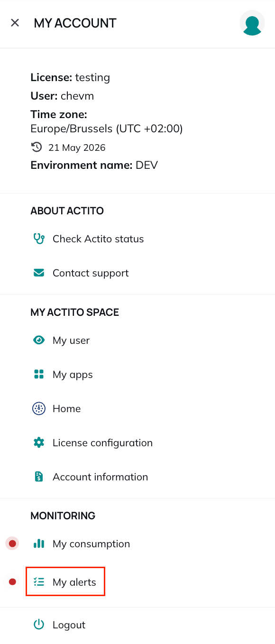This screenshot has width=275, height=644.
Task: Log out via Logout
Action: [x=69, y=625]
